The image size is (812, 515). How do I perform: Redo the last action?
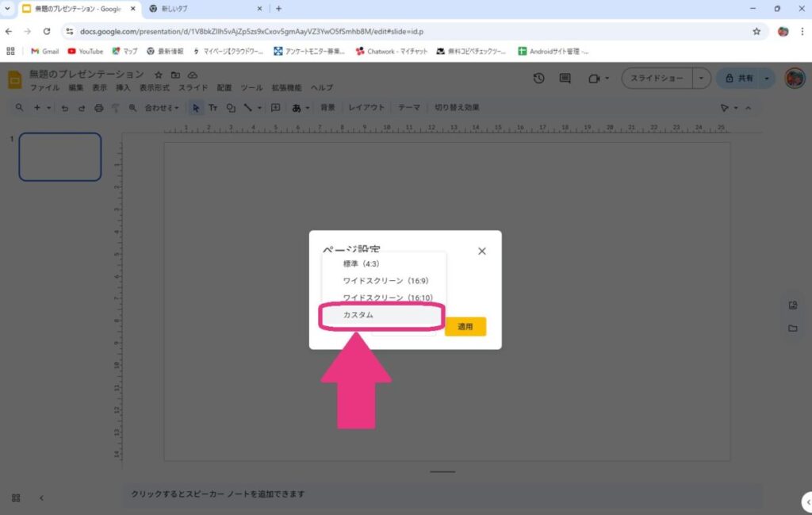[82, 108]
